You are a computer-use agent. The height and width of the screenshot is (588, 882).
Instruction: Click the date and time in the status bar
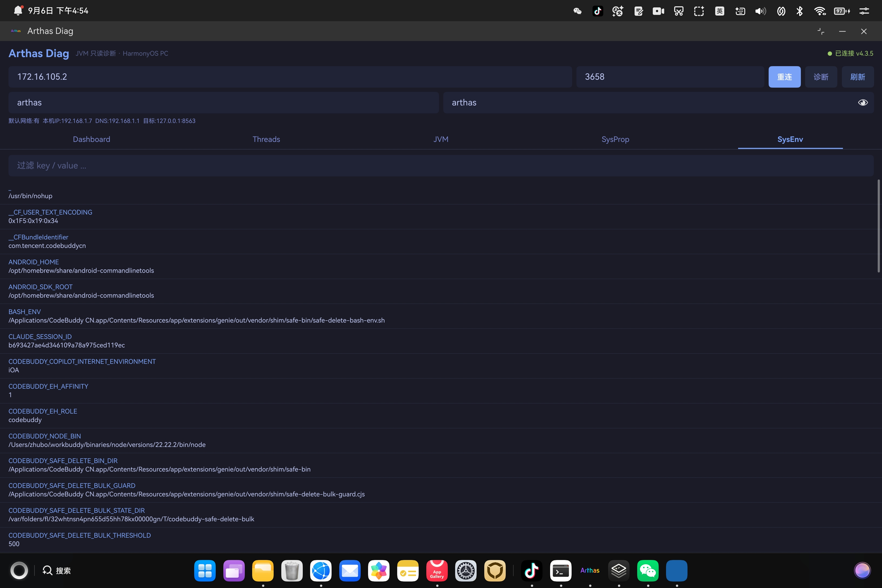point(58,10)
